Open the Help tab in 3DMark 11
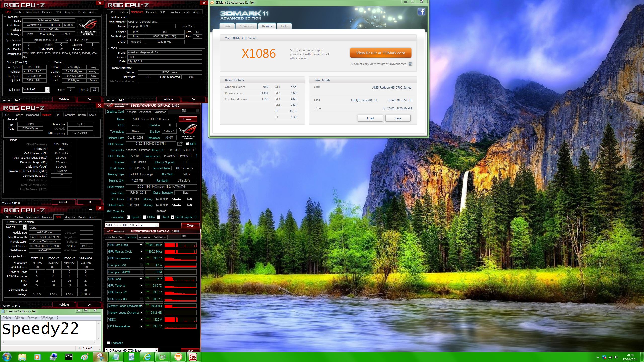This screenshot has height=362, width=644. 284,26
